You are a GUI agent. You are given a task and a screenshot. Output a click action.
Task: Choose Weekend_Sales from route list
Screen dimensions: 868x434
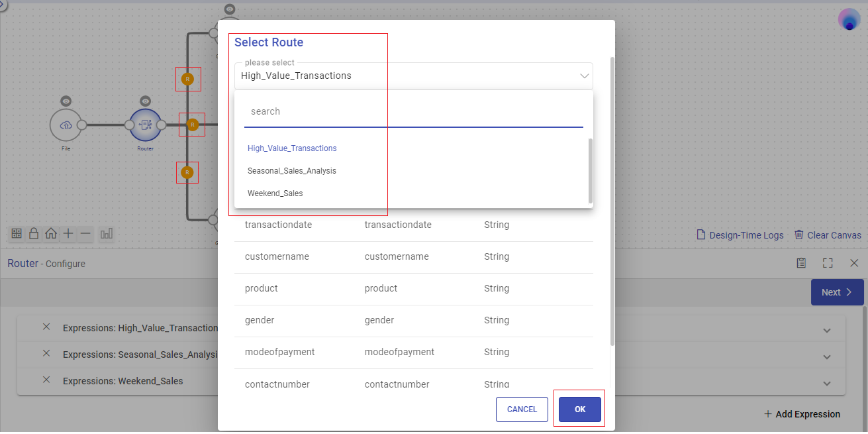[275, 193]
